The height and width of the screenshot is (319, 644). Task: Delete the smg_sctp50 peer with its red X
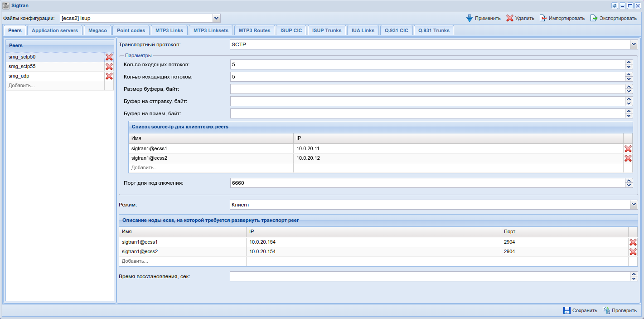[x=109, y=57]
